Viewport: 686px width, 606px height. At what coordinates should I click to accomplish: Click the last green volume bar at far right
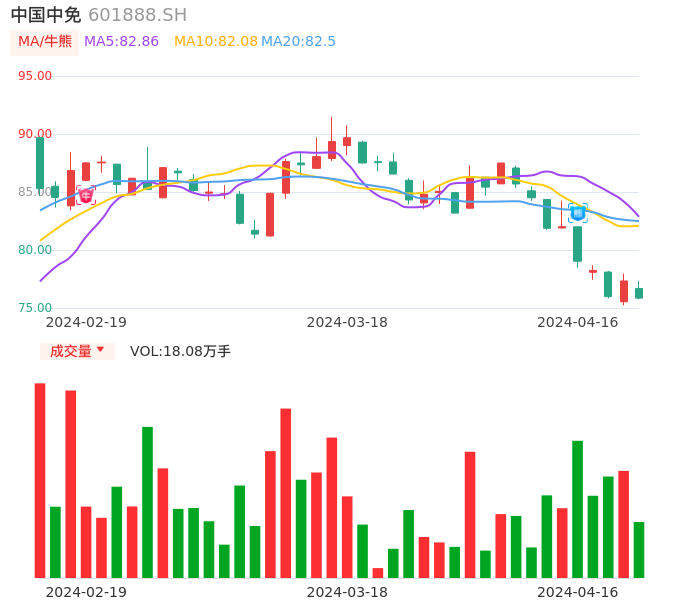point(639,550)
